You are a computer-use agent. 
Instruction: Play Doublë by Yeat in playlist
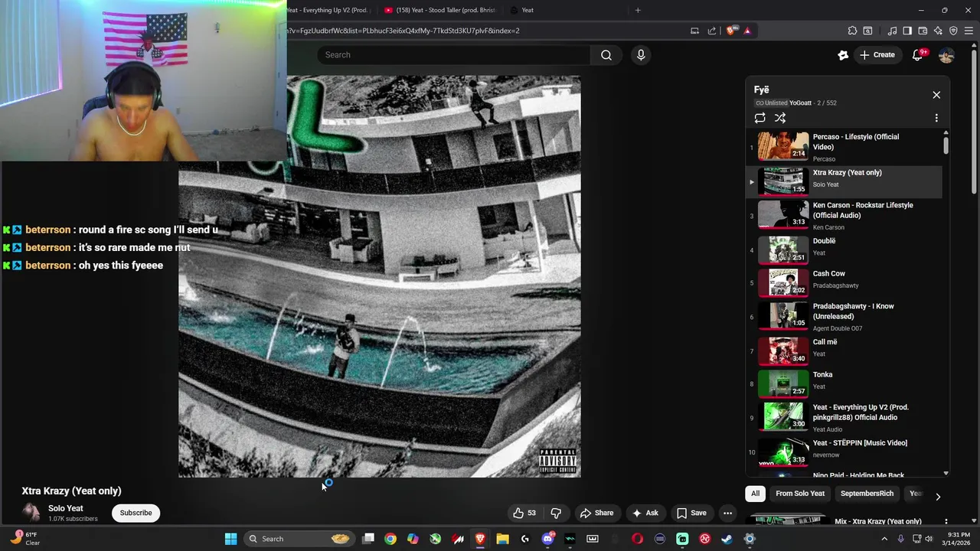(845, 249)
